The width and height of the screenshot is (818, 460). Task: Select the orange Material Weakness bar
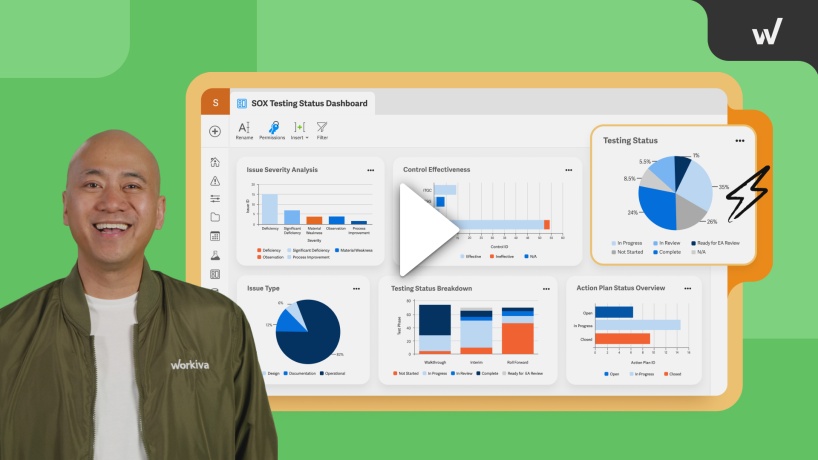(x=314, y=220)
